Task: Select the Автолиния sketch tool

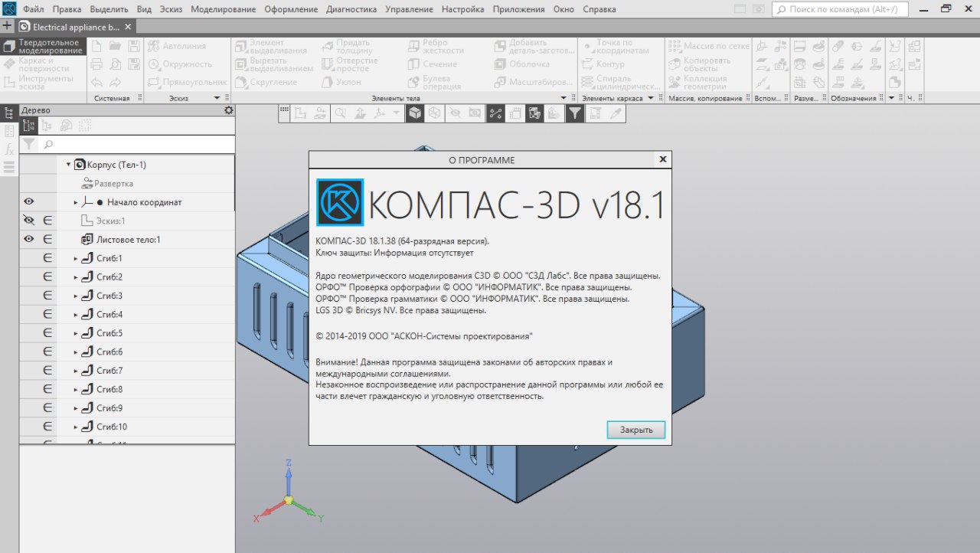Action: coord(177,46)
